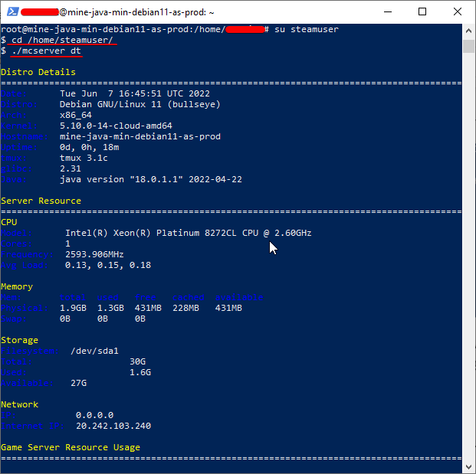
Task: Click the 'Memory' subheading
Action: click(17, 286)
